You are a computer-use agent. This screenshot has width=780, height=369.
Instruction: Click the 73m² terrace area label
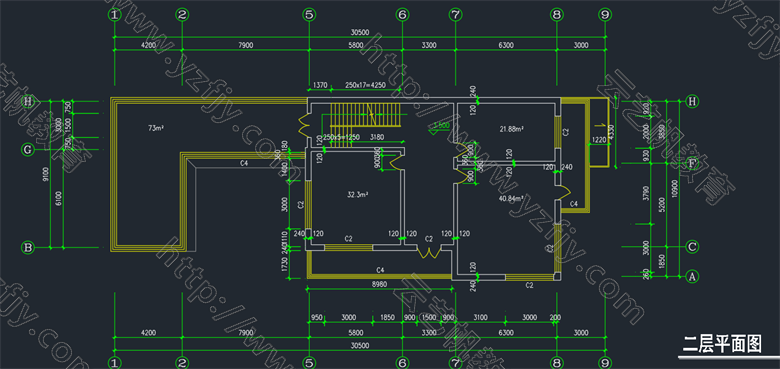pyautogui.click(x=156, y=128)
